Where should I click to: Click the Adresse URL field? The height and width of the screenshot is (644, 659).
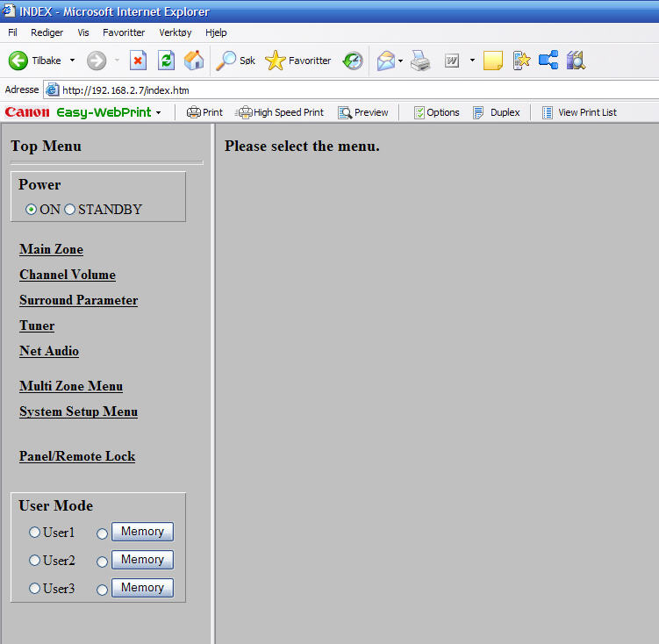tap(351, 89)
